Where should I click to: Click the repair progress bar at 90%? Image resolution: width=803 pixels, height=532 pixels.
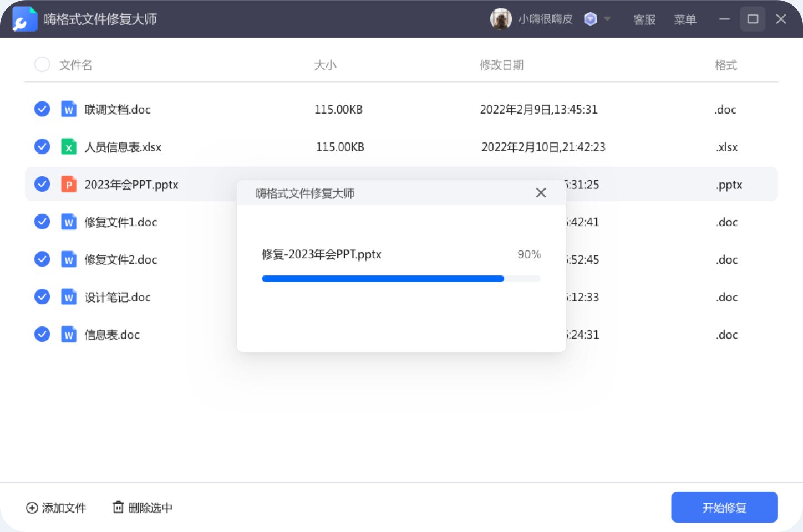pyautogui.click(x=401, y=278)
